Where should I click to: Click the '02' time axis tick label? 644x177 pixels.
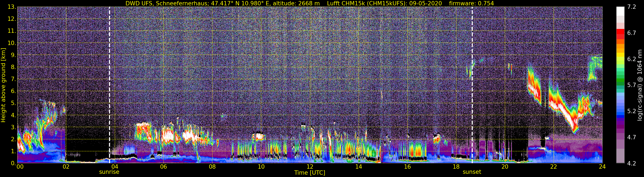click(66, 167)
